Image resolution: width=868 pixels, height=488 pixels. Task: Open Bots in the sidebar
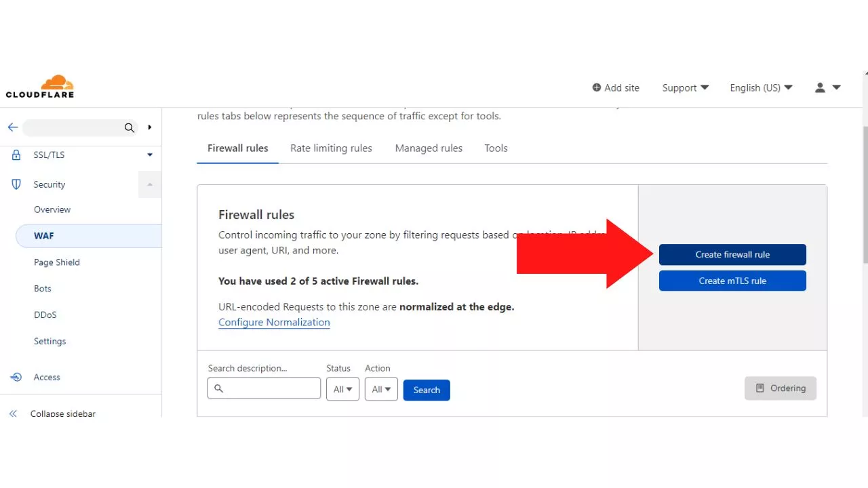coord(43,289)
